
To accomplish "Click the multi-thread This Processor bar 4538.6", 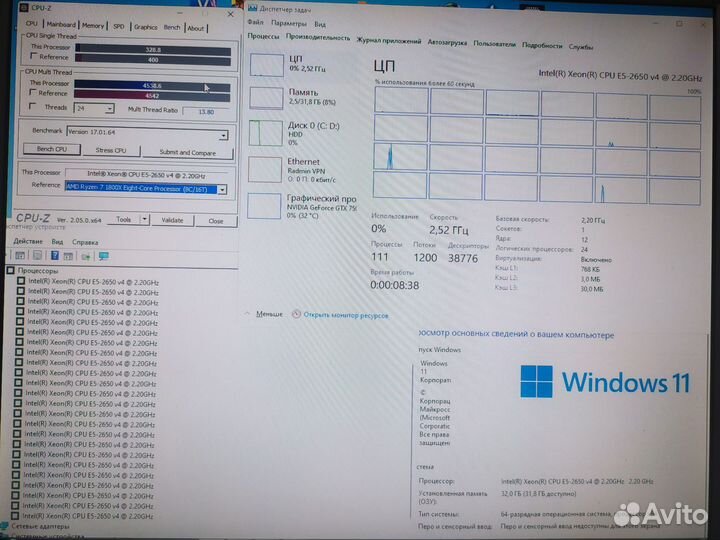I will click(152, 85).
